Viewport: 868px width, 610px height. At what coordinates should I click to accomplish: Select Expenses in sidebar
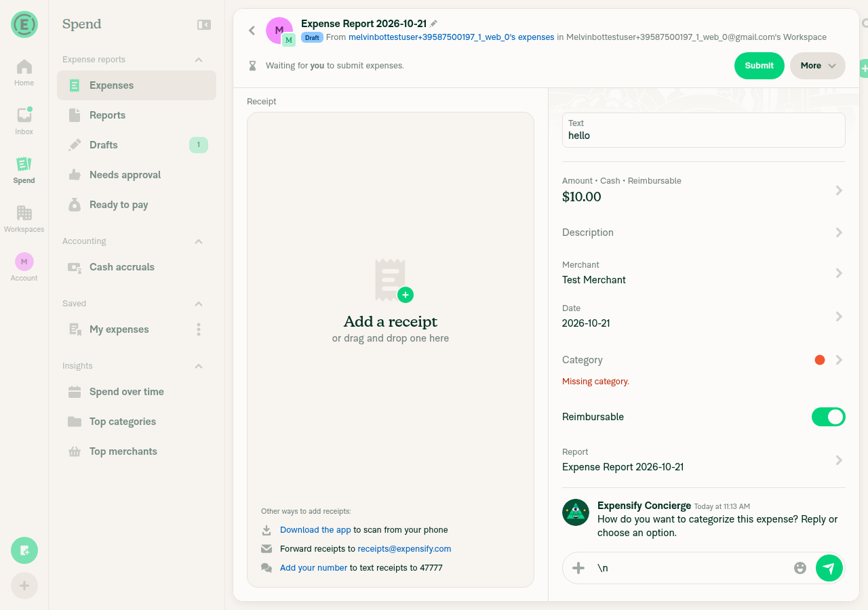136,85
